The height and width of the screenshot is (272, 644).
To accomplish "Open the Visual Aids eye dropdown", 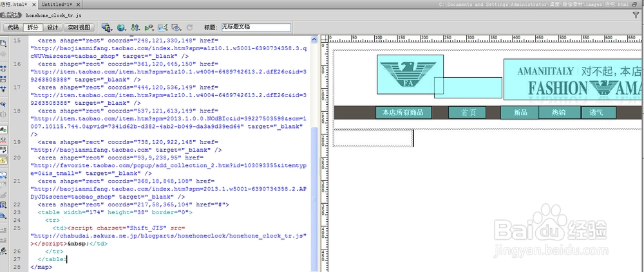I will (x=176, y=28).
